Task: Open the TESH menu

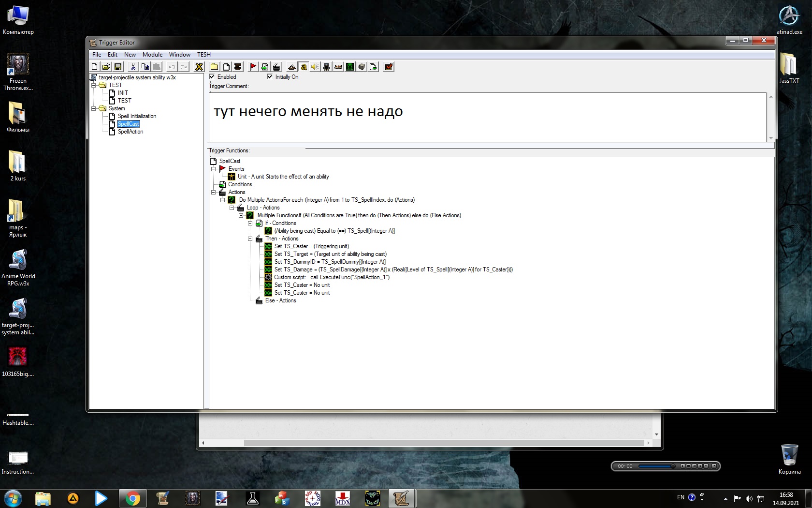Action: pyautogui.click(x=204, y=55)
